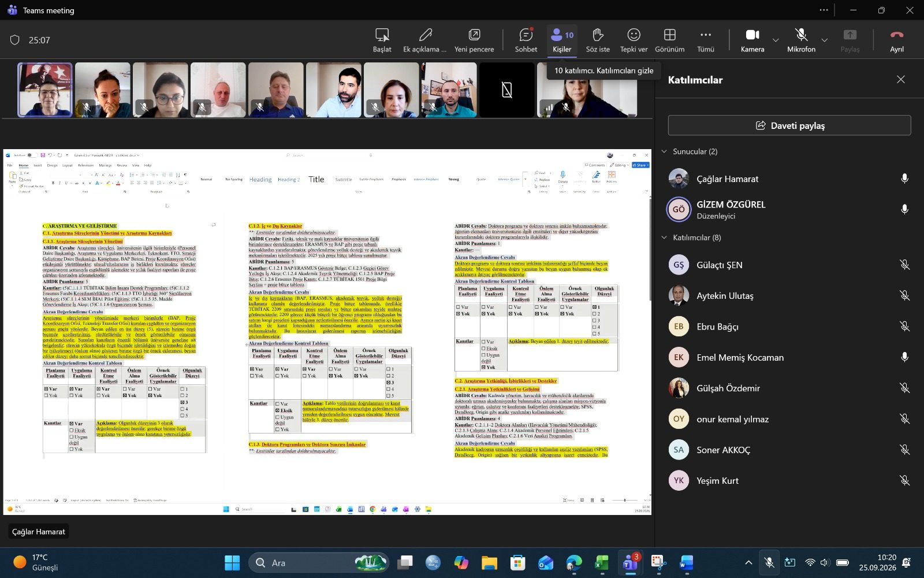The width and height of the screenshot is (924, 578).
Task: Select participant Ebru Bağçı in list
Action: pos(789,327)
